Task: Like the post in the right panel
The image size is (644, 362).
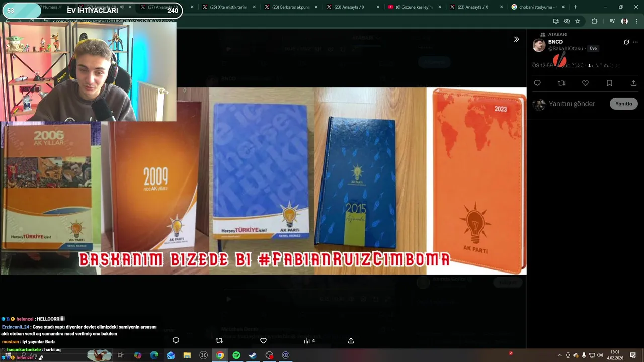Action: pos(585,83)
